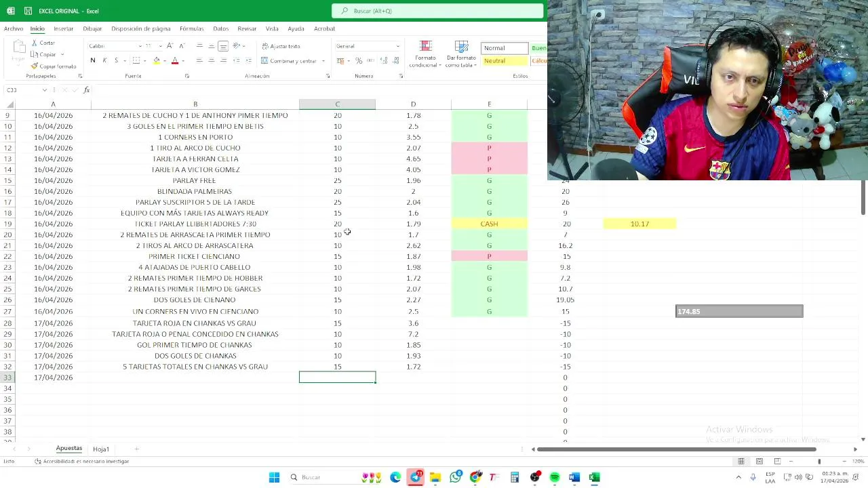868x488 pixels.
Task: Toggle align text left
Action: (199, 60)
